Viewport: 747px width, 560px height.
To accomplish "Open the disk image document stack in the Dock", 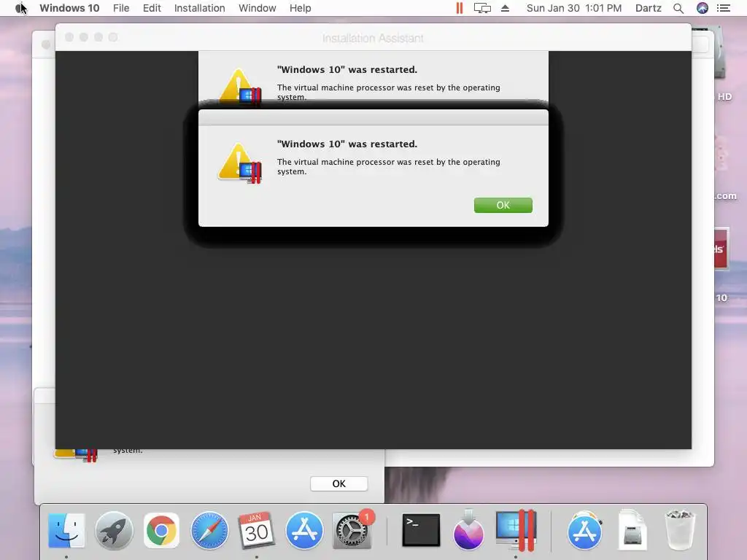I will tap(632, 530).
